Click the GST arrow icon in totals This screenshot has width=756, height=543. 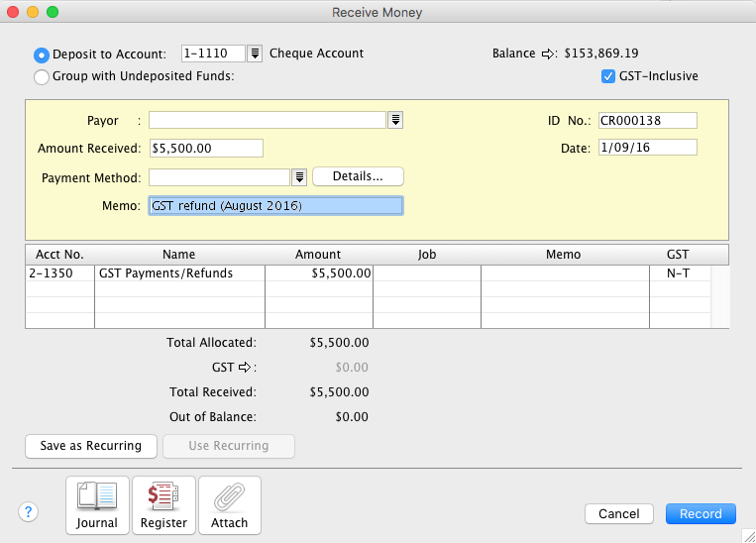(242, 368)
